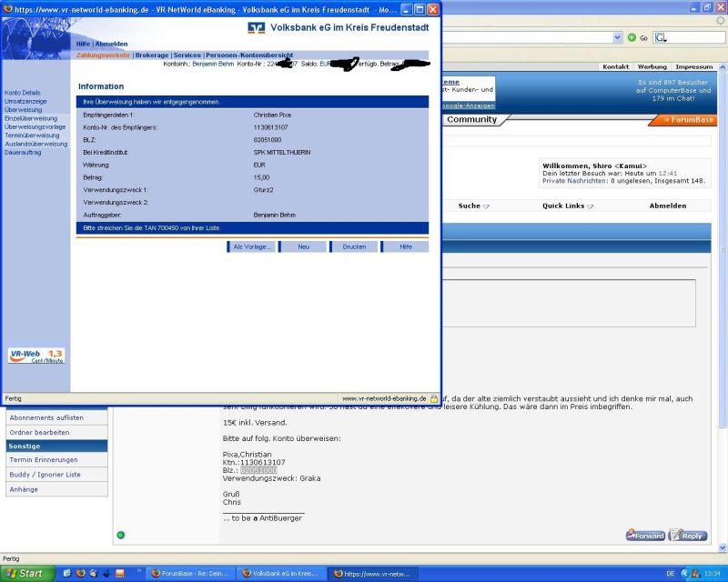This screenshot has width=728, height=582.
Task: Open the Google search engine icon
Action: point(661,37)
